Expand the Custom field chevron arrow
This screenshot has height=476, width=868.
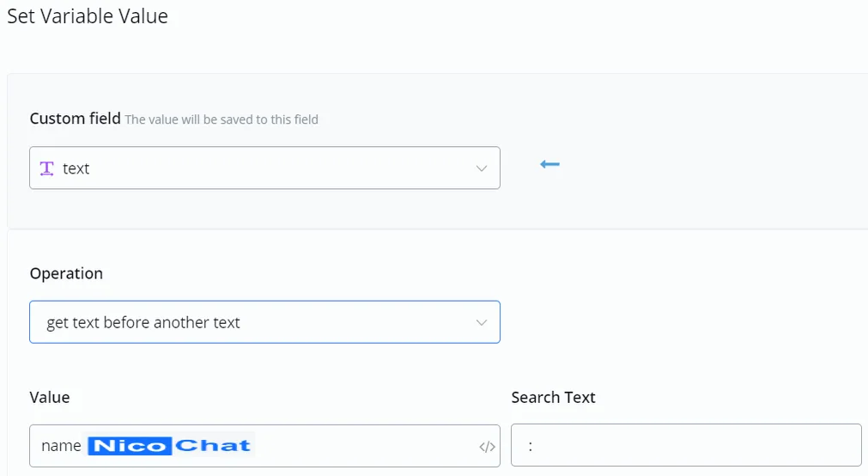point(482,168)
